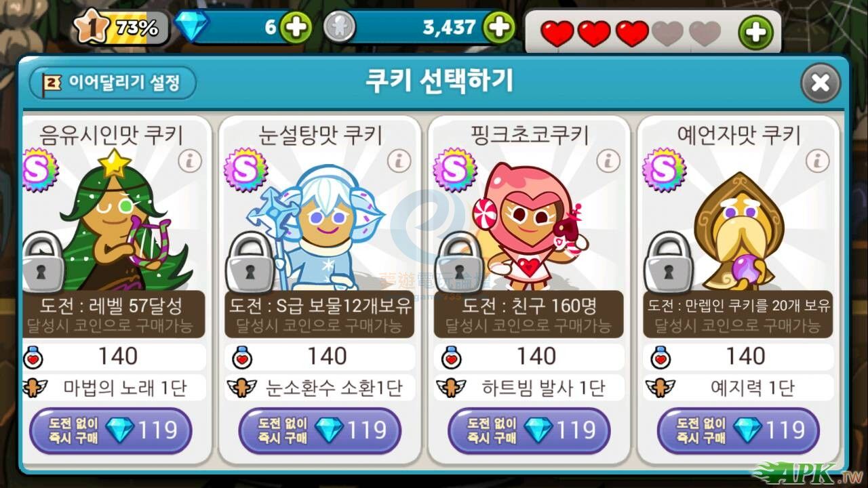868x488 pixels.
Task: Open info for 예언자맛 쿠키
Action: pyautogui.click(x=818, y=161)
